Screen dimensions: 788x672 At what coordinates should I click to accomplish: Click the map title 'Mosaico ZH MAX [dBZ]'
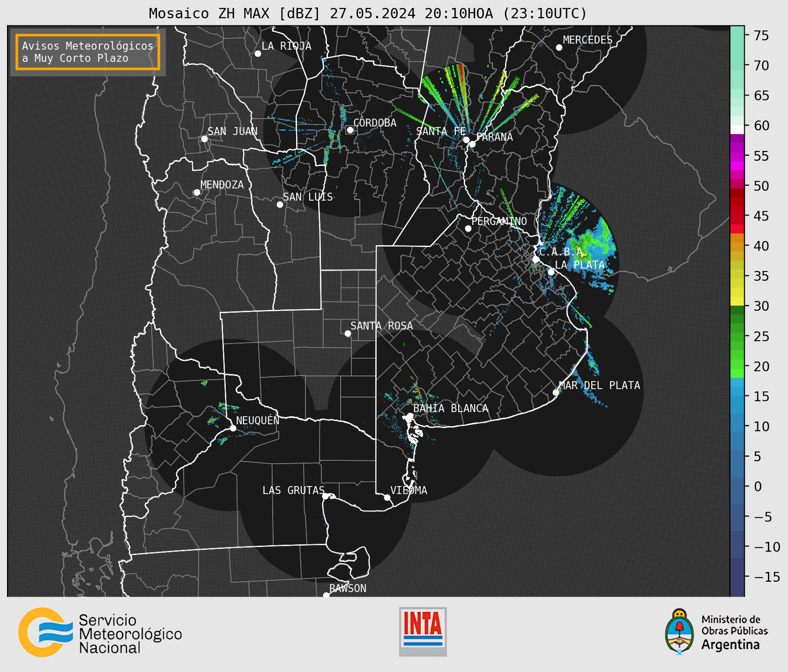(235, 14)
